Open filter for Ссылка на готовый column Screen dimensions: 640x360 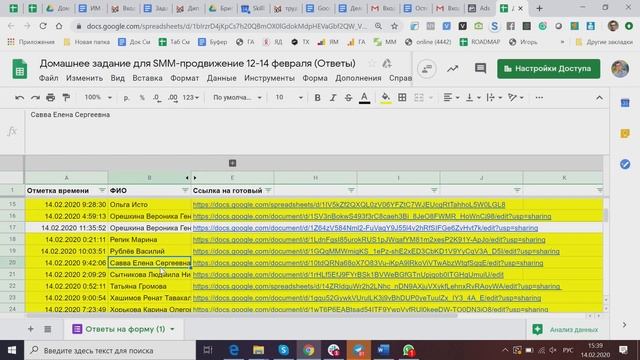click(268, 190)
